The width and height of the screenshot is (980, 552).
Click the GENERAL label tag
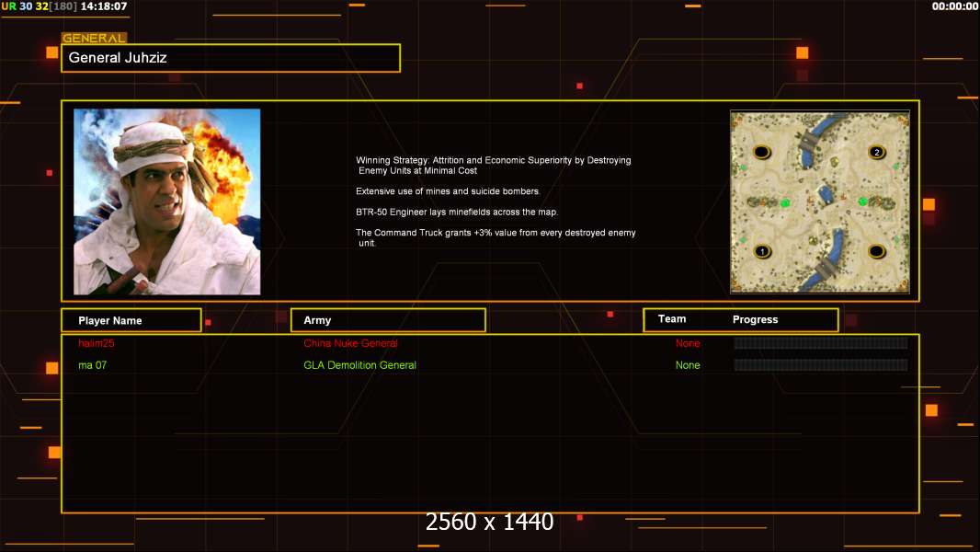coord(95,38)
